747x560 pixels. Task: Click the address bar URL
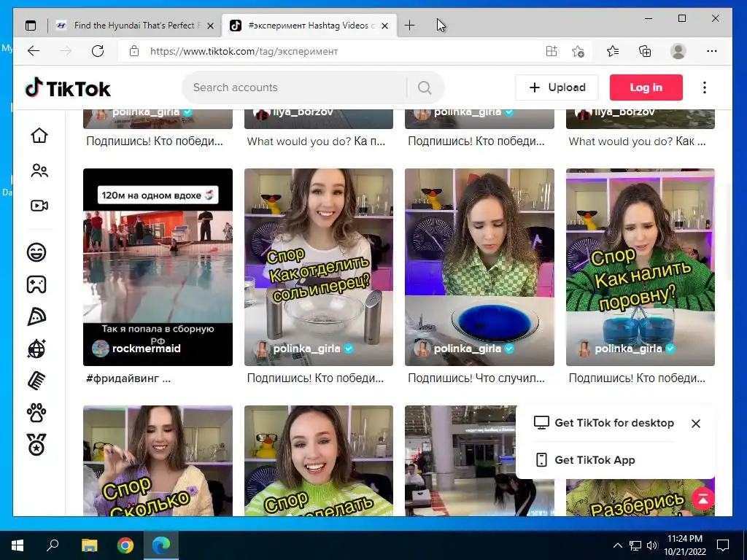(244, 51)
